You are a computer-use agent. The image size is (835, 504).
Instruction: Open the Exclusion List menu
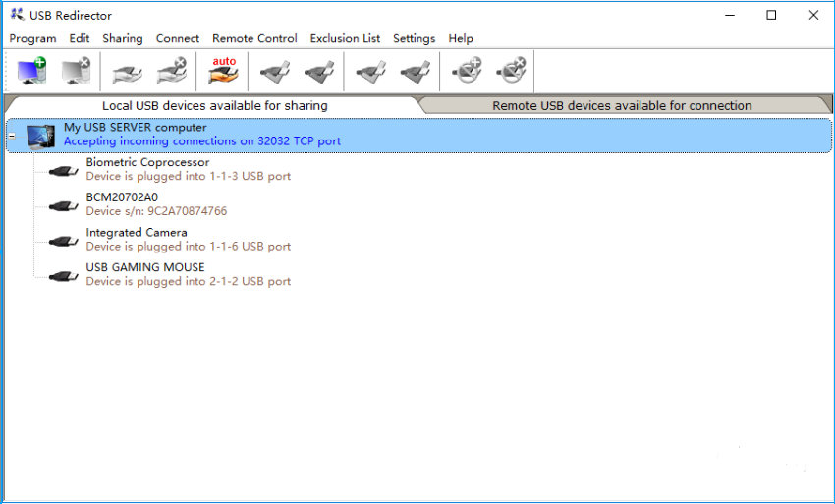[x=345, y=38]
